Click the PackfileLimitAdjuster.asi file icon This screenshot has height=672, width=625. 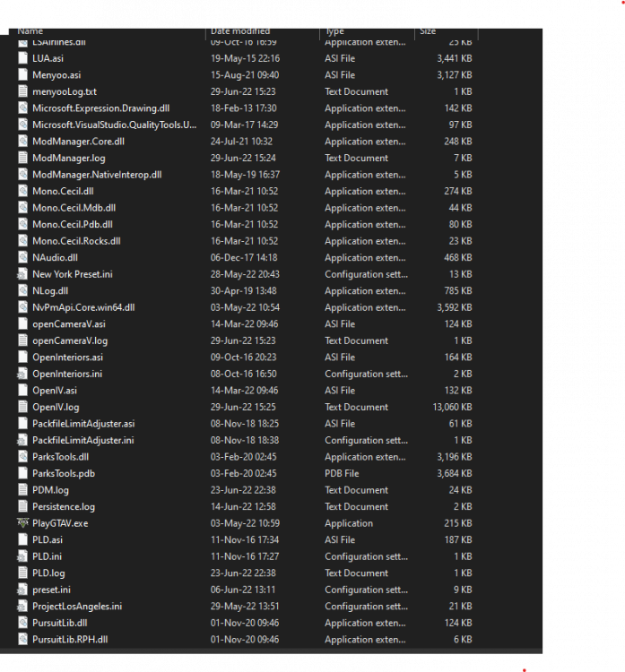click(x=22, y=424)
